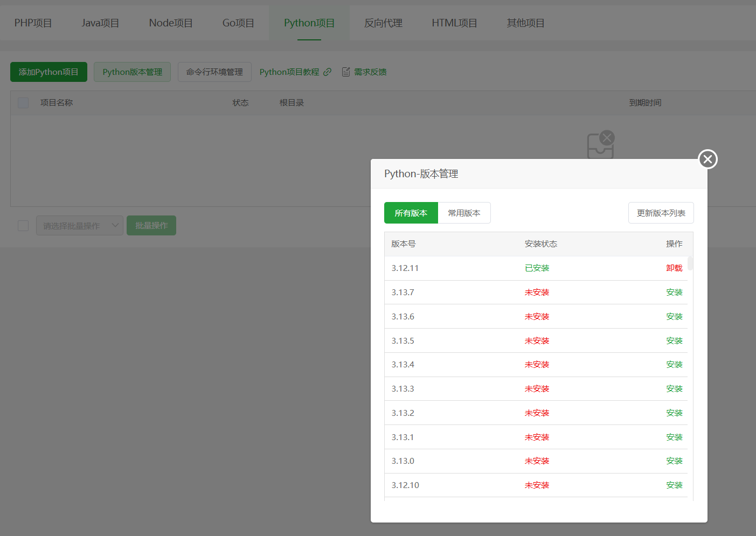Click the 更新版本列表 button
This screenshot has width=756, height=536.
point(661,213)
